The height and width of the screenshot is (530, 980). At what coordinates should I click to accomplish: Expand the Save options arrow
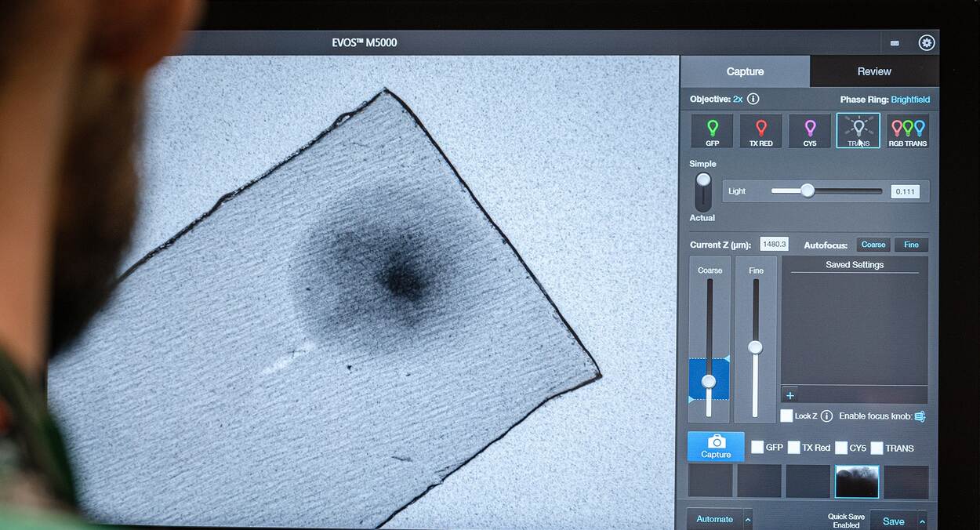[922, 521]
